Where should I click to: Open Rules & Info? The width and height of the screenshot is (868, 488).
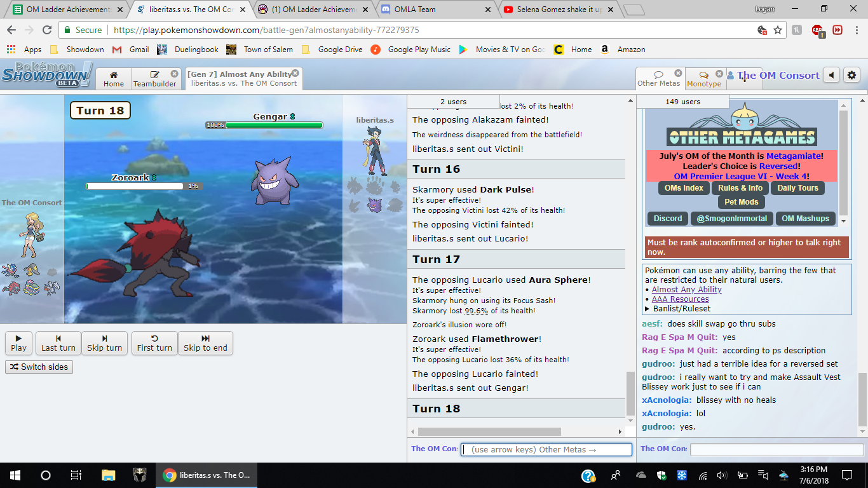tap(740, 188)
